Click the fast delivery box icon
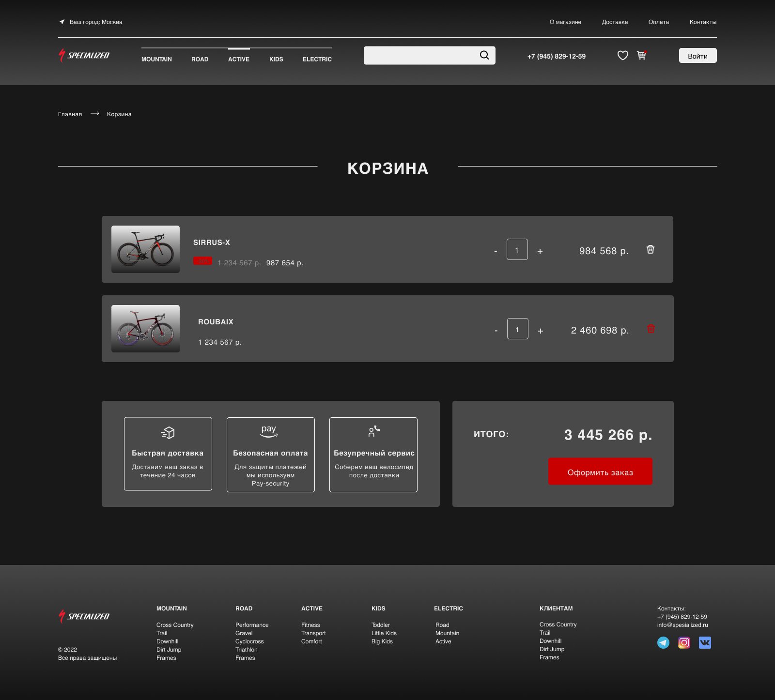The width and height of the screenshot is (775, 700). tap(168, 432)
